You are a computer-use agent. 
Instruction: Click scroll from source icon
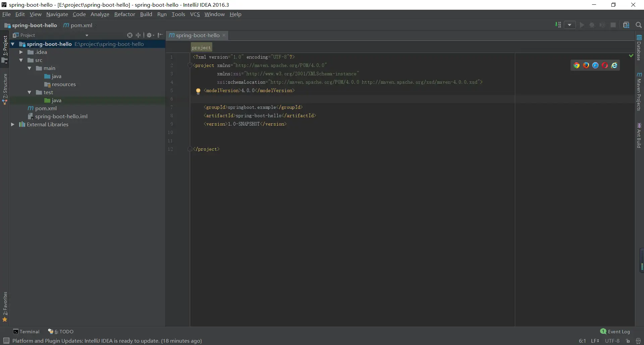click(x=130, y=35)
